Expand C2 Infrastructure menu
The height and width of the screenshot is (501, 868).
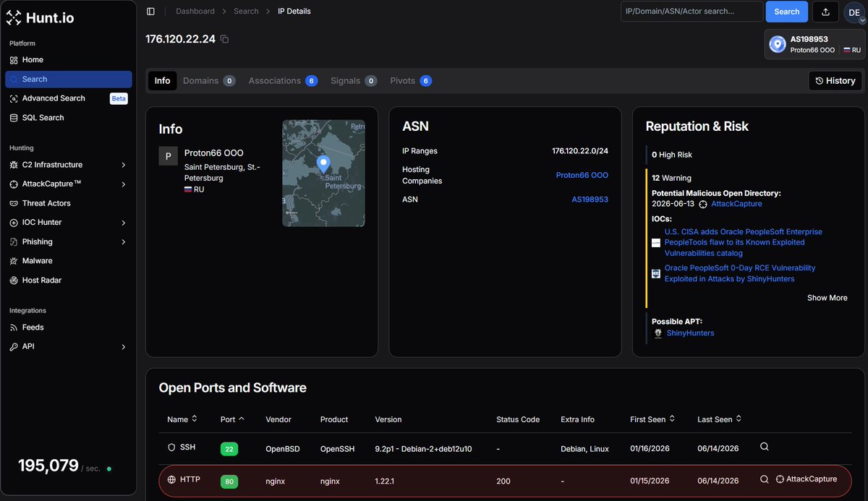69,165
